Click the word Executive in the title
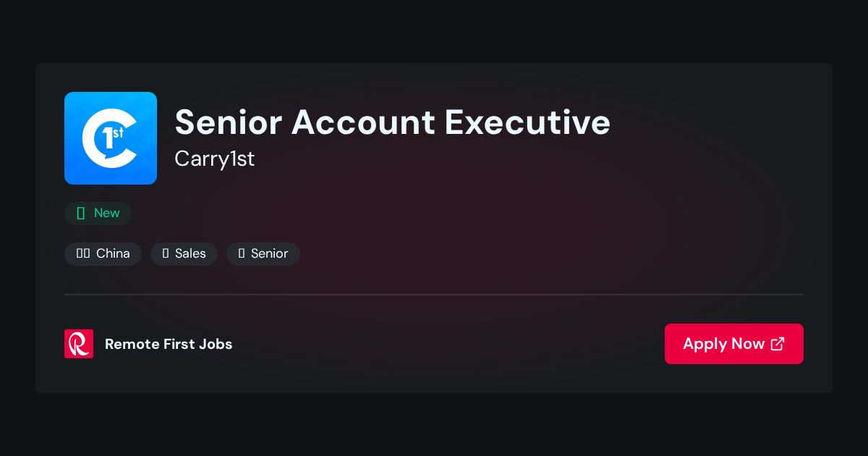The image size is (868, 456). click(527, 122)
